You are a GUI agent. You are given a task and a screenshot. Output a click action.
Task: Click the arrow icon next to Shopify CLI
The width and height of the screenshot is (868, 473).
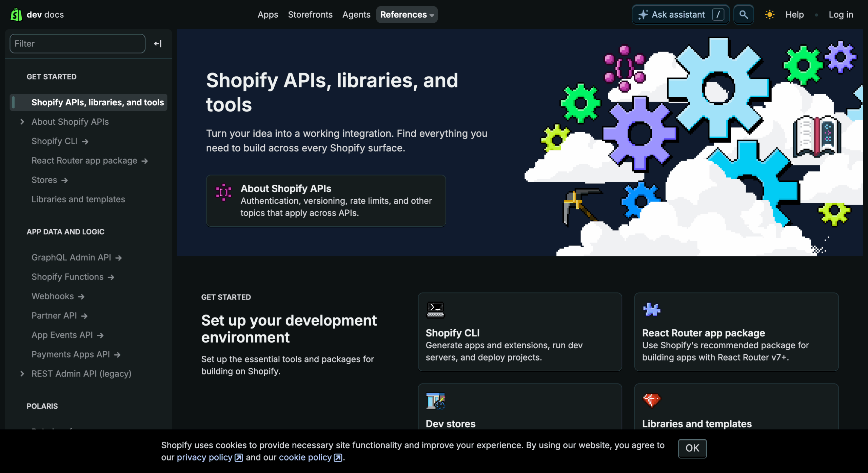85,142
